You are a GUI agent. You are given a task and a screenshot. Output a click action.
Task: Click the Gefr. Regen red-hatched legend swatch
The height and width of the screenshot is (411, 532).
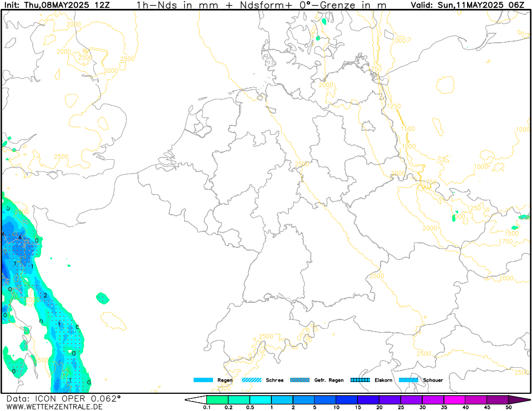(x=300, y=380)
